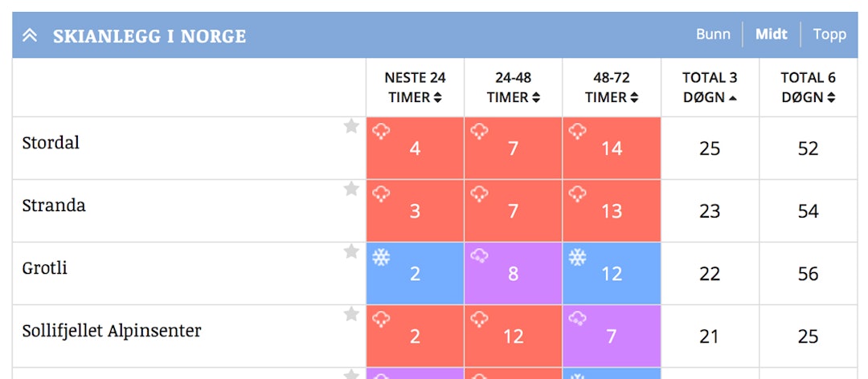Open the Sollifjellet Alpinsenter resort page

click(x=112, y=331)
